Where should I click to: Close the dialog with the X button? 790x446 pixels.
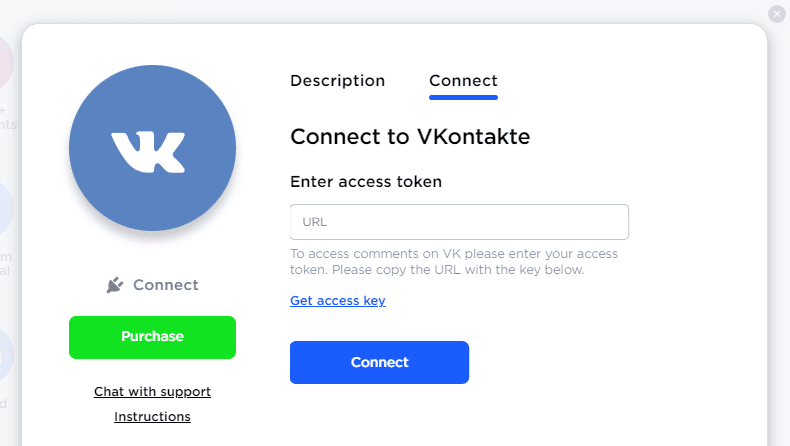pyautogui.click(x=777, y=14)
